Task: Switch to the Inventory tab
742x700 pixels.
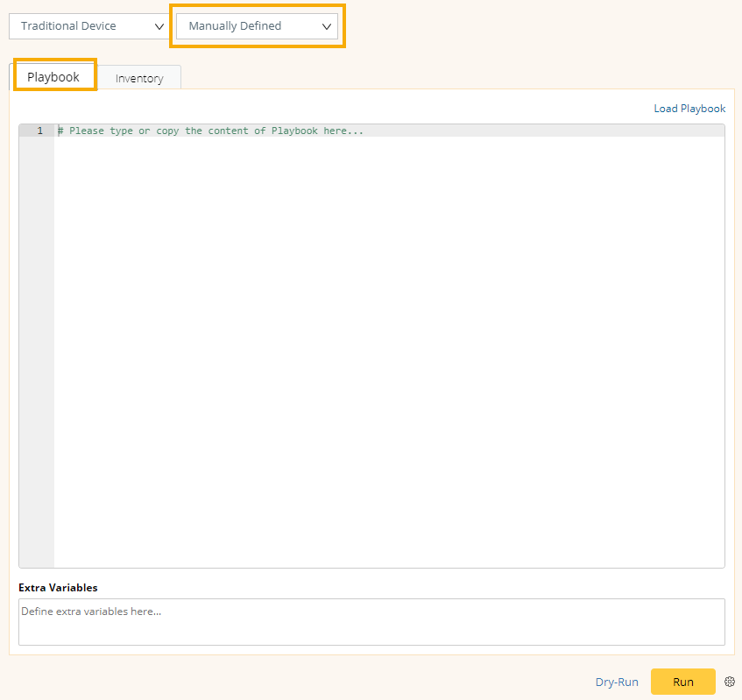Action: pyautogui.click(x=139, y=78)
